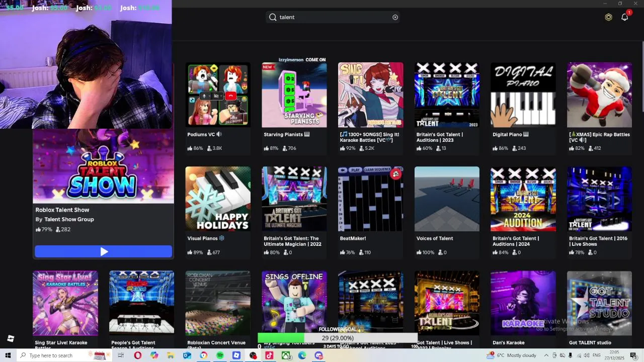The width and height of the screenshot is (644, 362).
Task: Show hidden system tray icons
Action: point(546,355)
